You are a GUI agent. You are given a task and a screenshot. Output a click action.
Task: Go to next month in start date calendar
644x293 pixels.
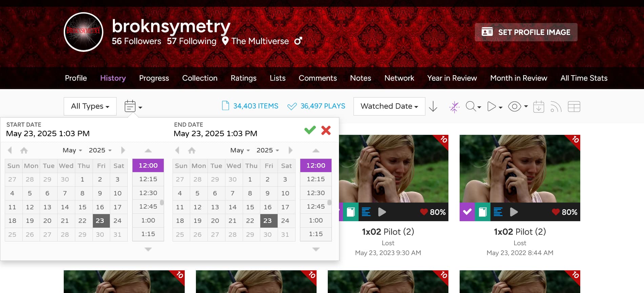[x=123, y=150]
